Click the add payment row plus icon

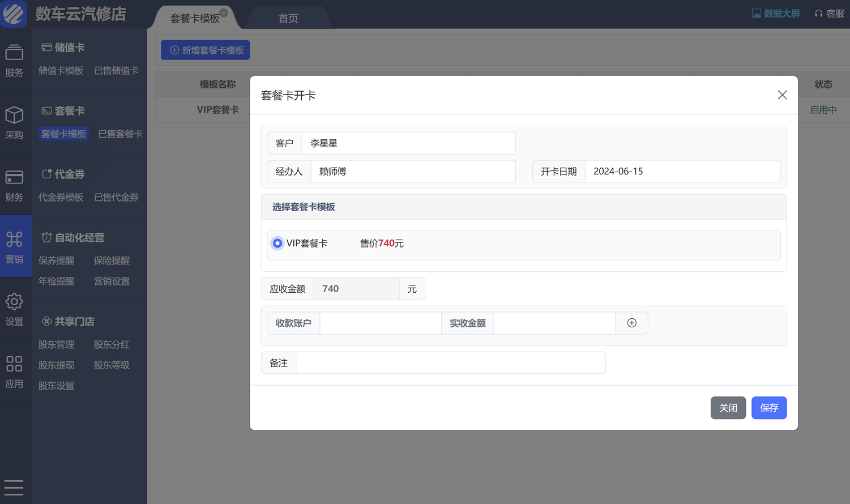pos(632,323)
